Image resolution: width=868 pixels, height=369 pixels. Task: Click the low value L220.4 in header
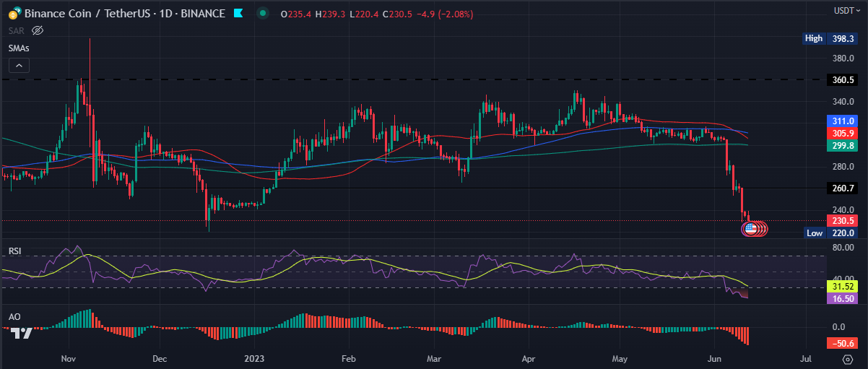point(365,13)
